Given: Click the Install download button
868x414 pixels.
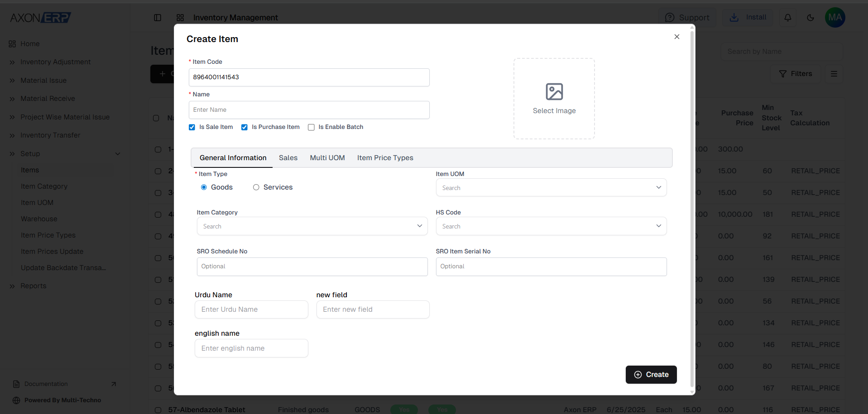Looking at the screenshot, I should tap(748, 17).
